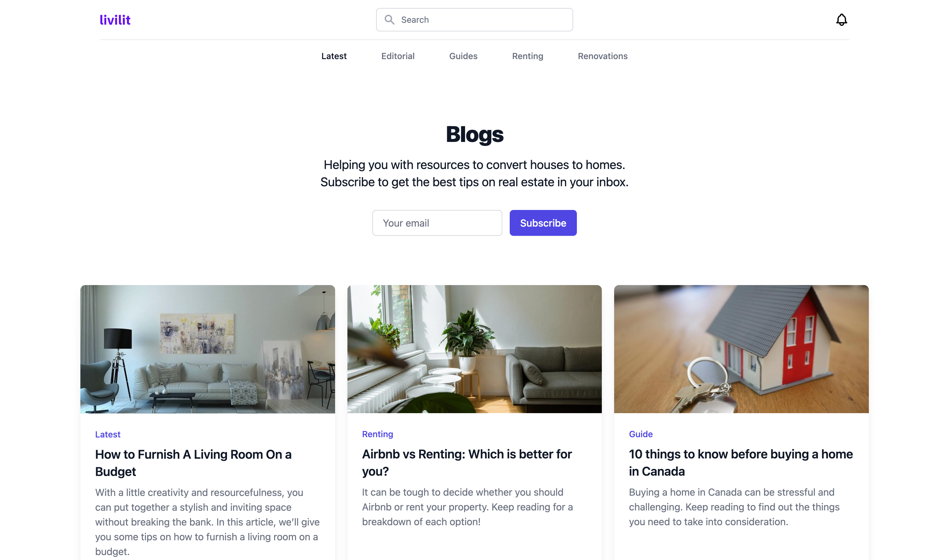This screenshot has width=940, height=560.
Task: Click the Latest category label on first card
Action: click(x=107, y=434)
